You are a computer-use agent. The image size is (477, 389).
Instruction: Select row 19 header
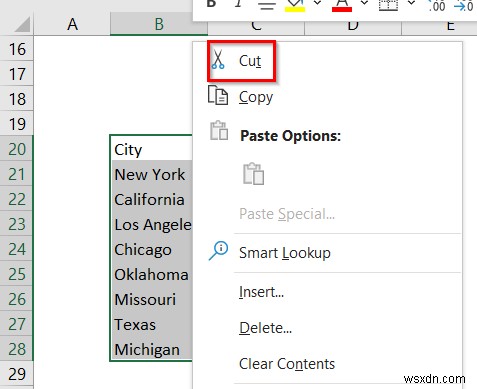point(17,124)
